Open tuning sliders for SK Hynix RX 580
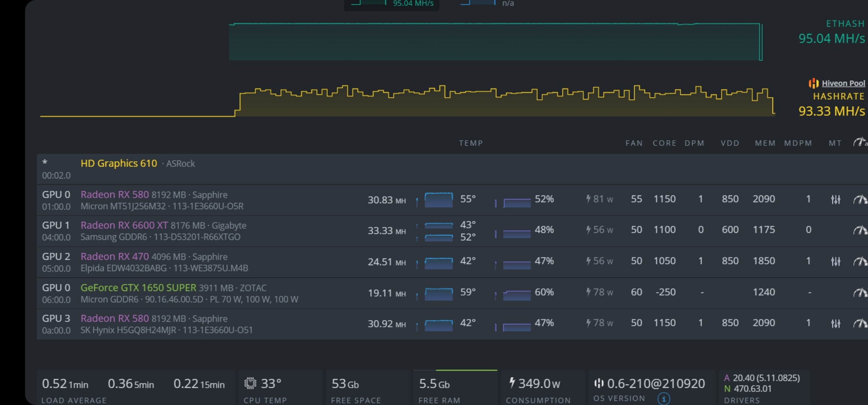This screenshot has height=405, width=868. (x=835, y=323)
